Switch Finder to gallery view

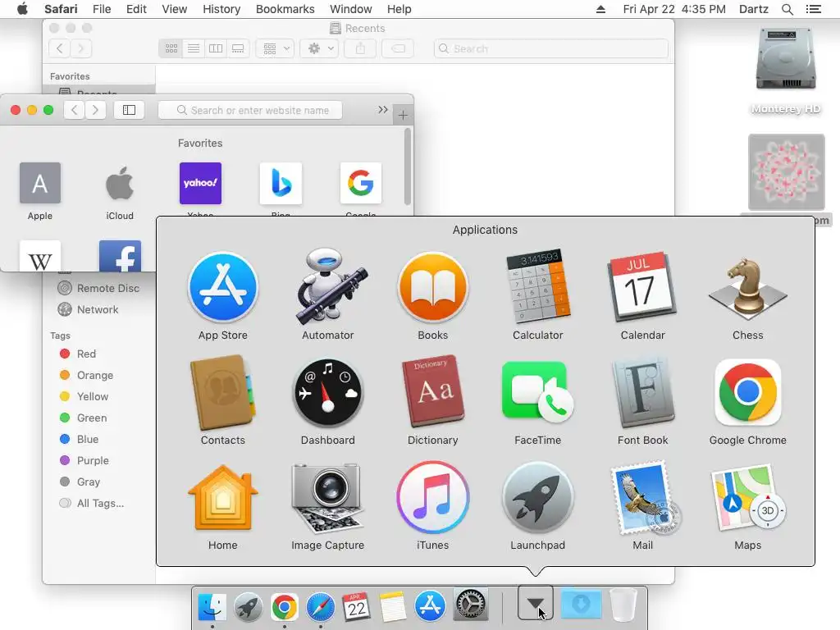237,48
